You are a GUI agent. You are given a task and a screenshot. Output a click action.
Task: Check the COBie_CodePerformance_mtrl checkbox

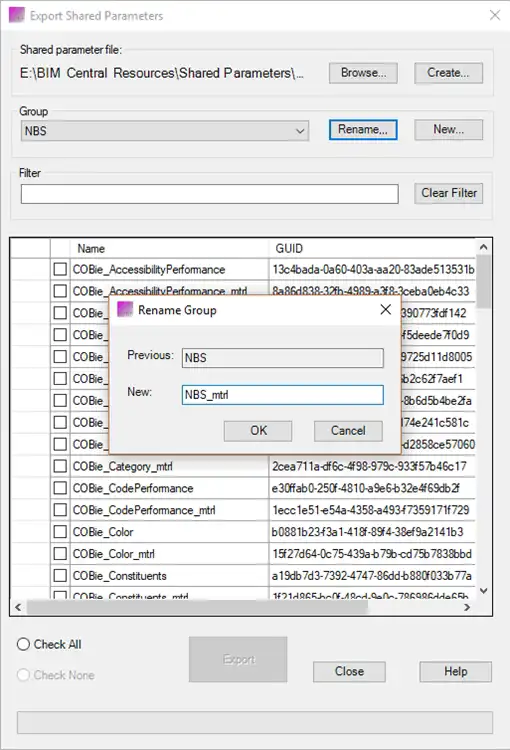tap(60, 510)
